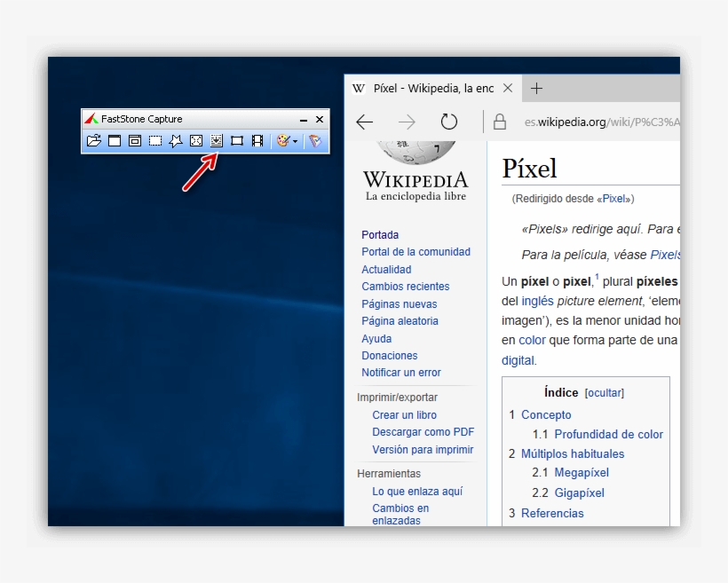Open Lo que enlaza aquí

[417, 491]
